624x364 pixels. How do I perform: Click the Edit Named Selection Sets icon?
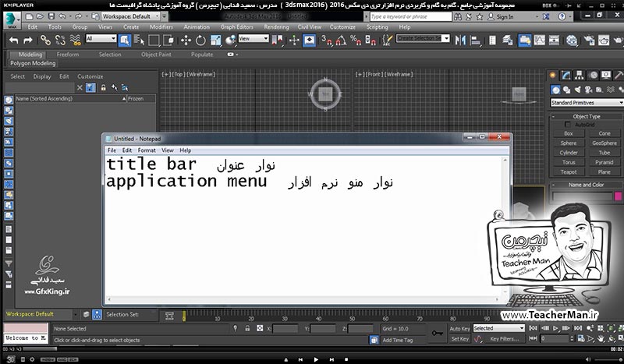pos(387,40)
